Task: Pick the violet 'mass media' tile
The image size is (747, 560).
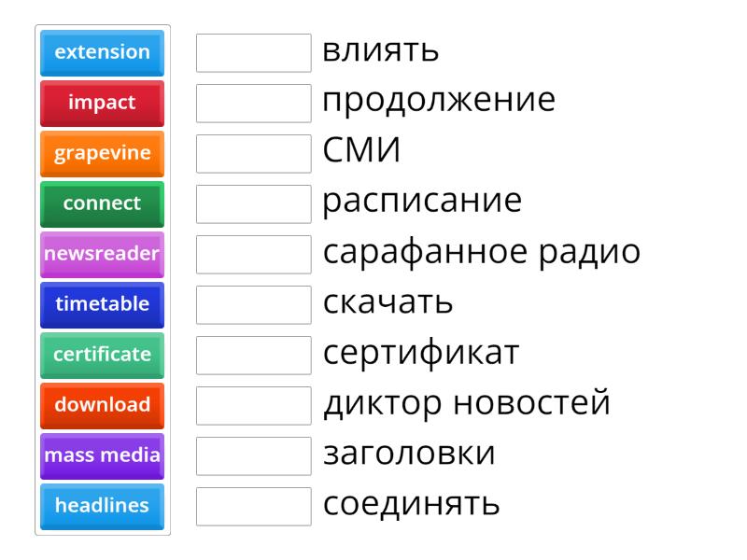Action: click(102, 455)
